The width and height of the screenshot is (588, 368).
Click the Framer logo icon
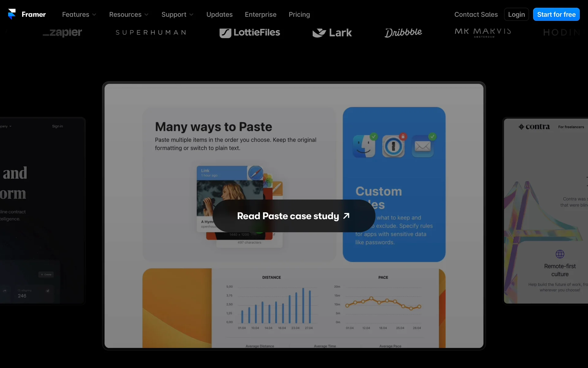(12, 14)
